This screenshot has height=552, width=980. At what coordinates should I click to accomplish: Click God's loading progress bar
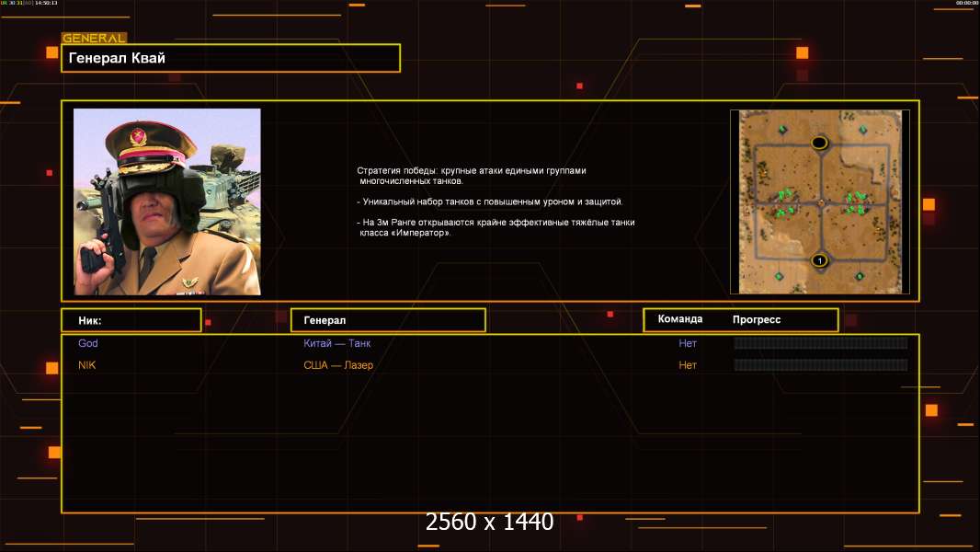click(x=820, y=343)
